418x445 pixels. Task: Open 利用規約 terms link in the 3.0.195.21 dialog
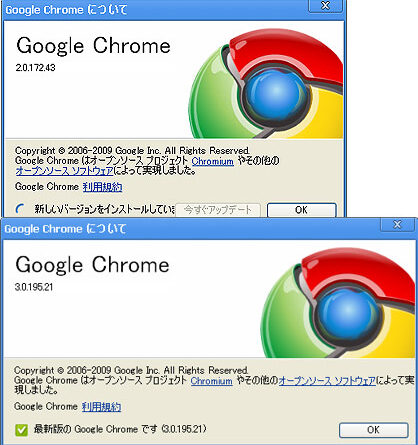(101, 407)
